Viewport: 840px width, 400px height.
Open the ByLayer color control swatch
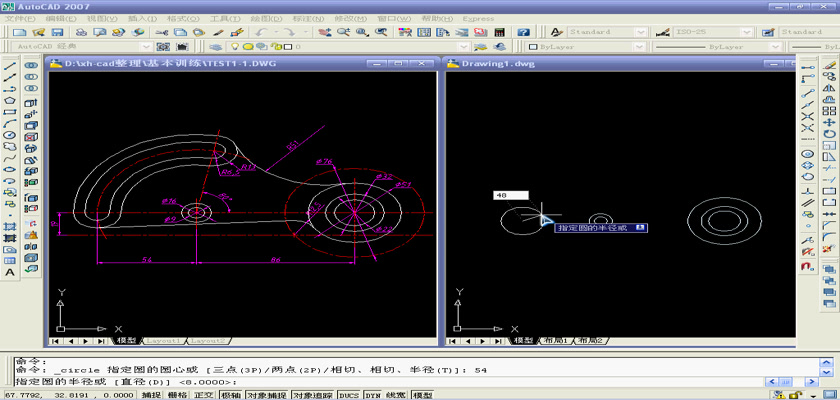pyautogui.click(x=535, y=46)
